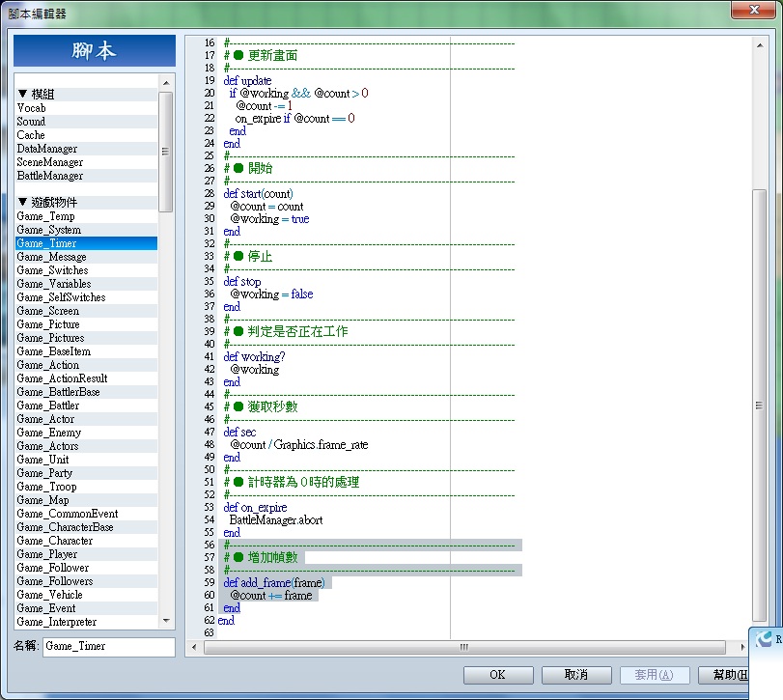Select the Game_Temp script
Screen dimensions: 783x700
(86, 216)
